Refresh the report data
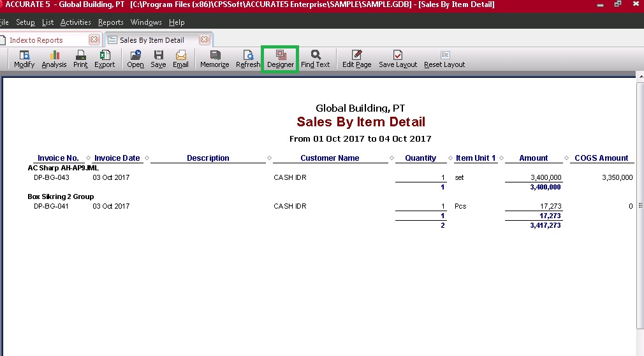 tap(248, 59)
